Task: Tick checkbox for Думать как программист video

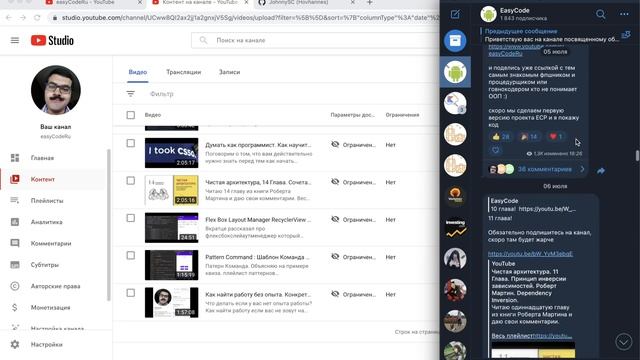Action: click(131, 143)
